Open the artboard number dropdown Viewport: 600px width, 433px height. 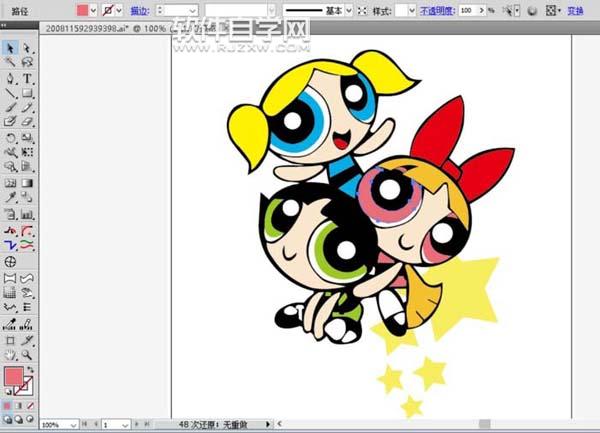coord(125,425)
